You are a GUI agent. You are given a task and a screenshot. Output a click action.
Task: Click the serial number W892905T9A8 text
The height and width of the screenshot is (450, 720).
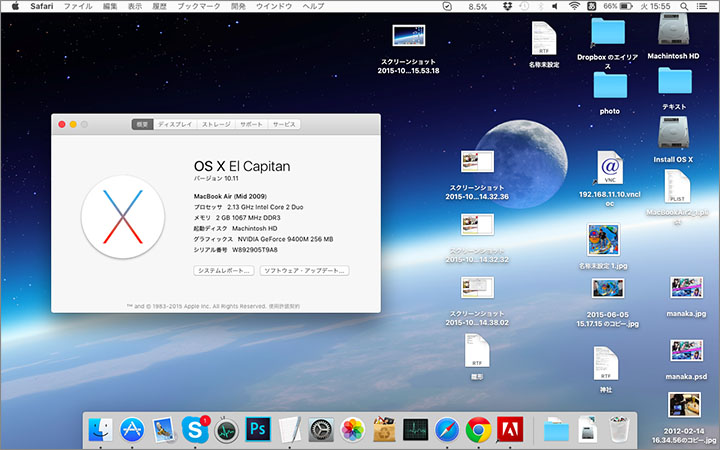[254, 250]
